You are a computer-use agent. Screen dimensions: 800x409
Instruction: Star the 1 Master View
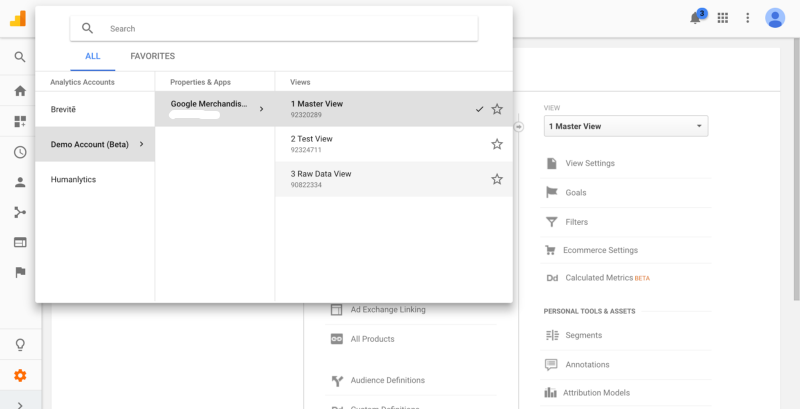pos(497,109)
